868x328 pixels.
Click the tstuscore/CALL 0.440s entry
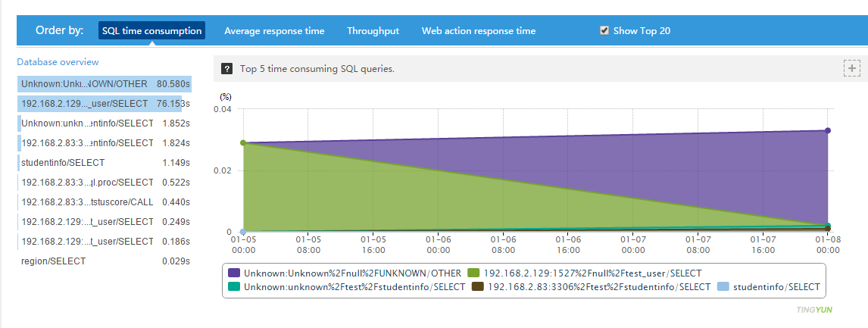click(x=105, y=201)
